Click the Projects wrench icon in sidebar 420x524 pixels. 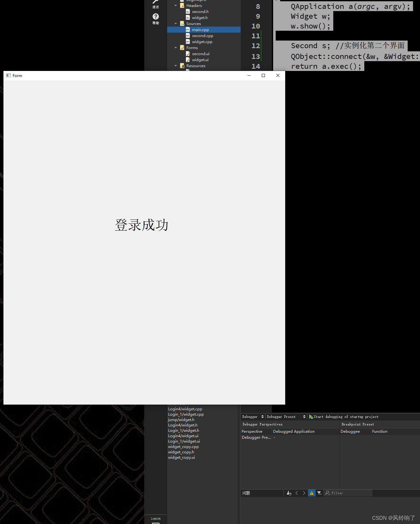[155, 4]
